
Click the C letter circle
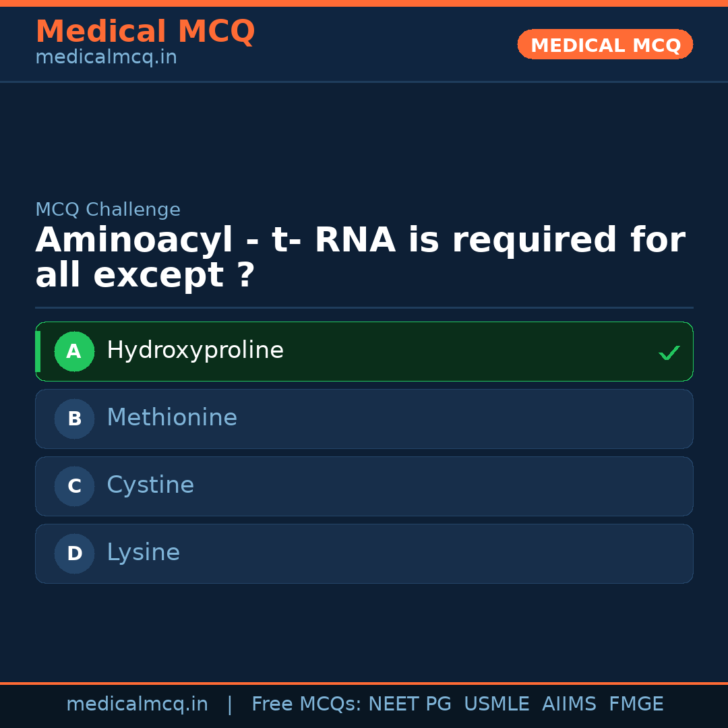tap(74, 486)
